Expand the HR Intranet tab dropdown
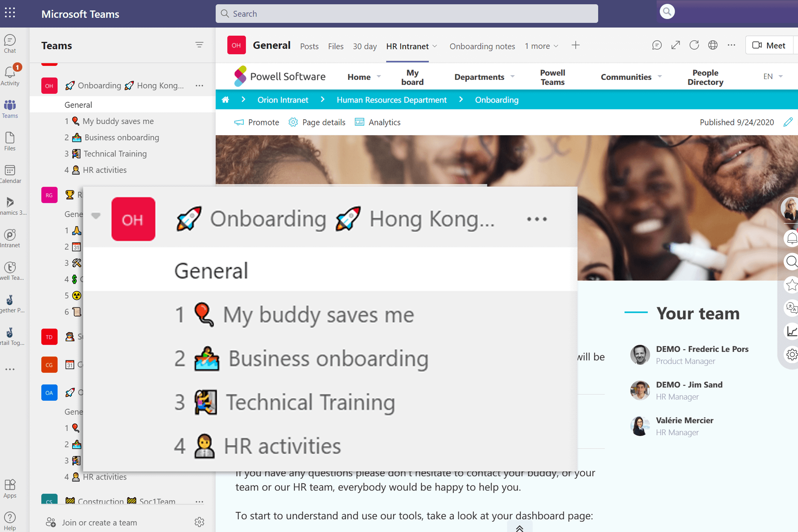 [435, 46]
